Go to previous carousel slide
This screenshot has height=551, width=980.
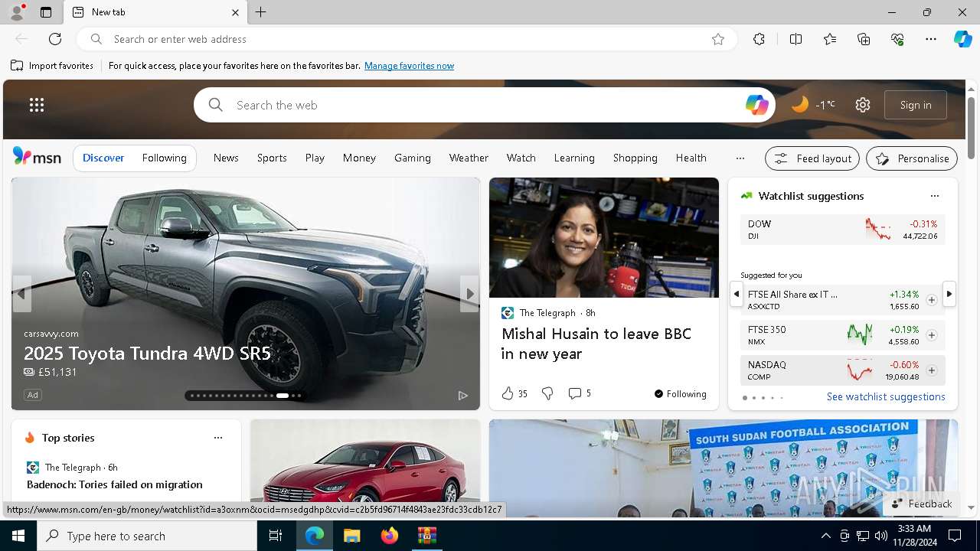21,294
